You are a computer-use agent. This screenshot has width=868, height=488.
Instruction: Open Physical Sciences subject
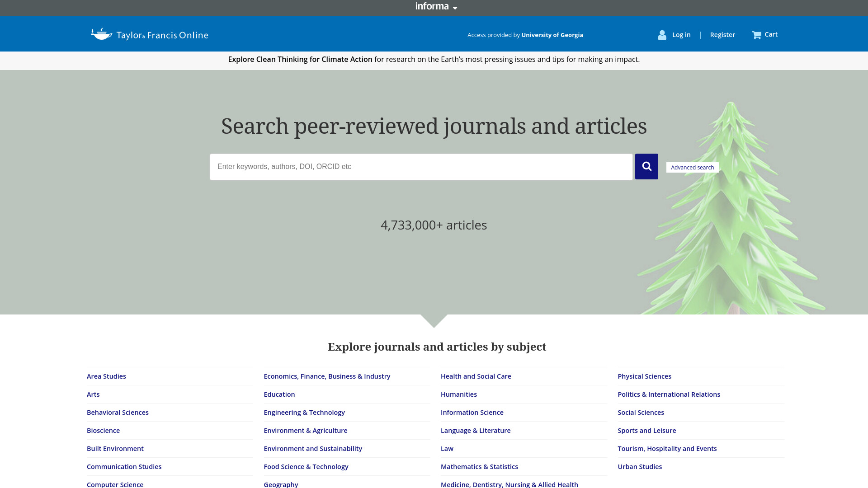[x=644, y=376]
